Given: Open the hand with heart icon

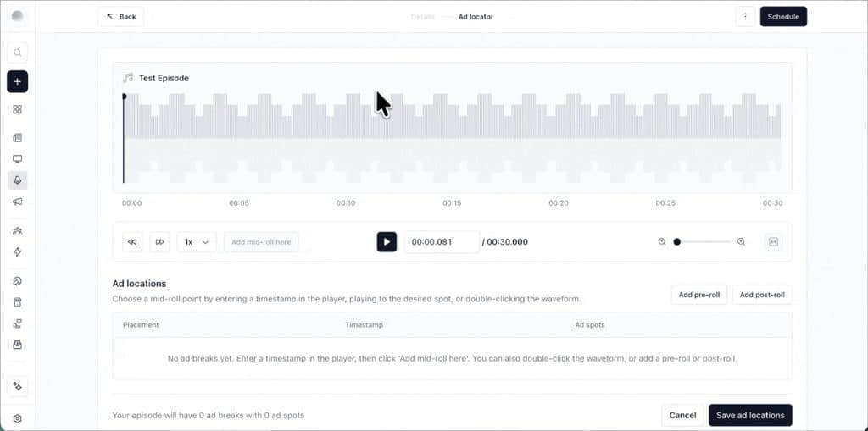Looking at the screenshot, I should (x=17, y=323).
